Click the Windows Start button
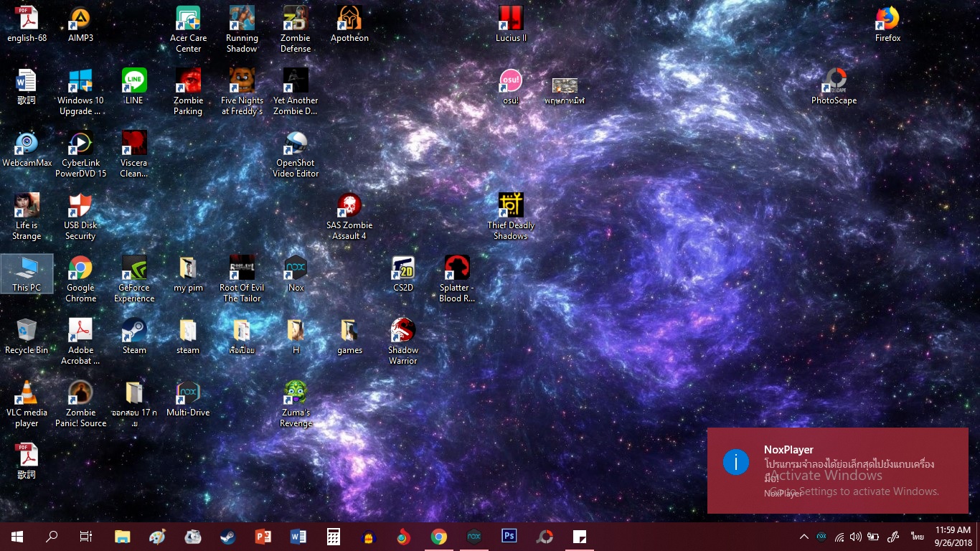 (17, 537)
